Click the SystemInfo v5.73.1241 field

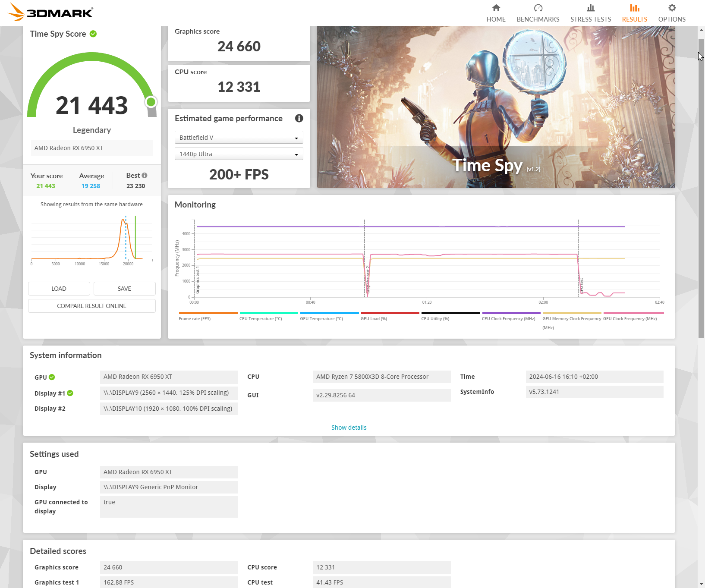point(594,392)
